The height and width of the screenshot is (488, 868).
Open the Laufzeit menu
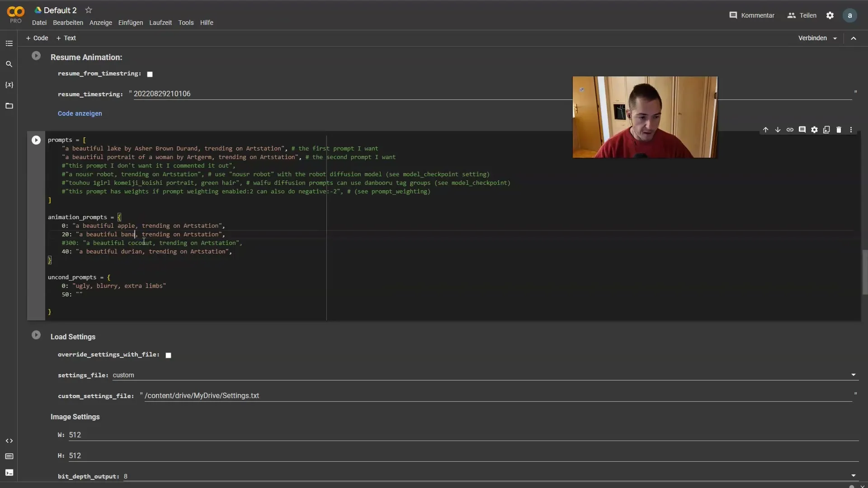(160, 23)
